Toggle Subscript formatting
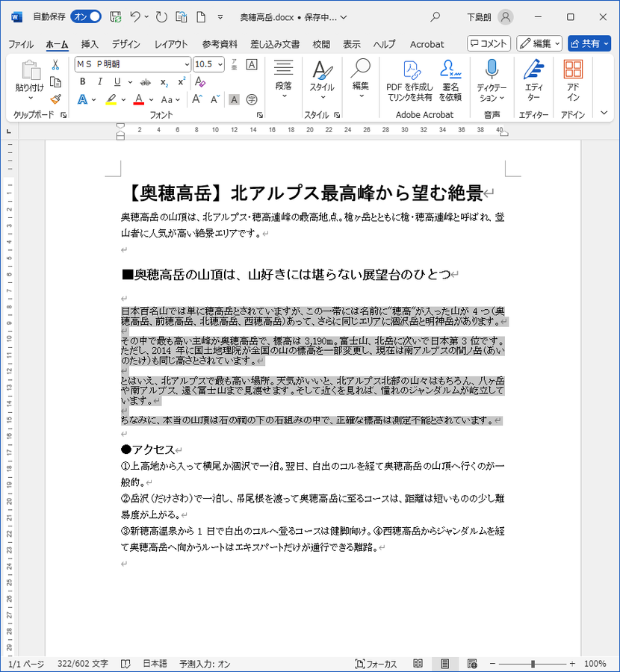Viewport: 620px width, 672px height. 164,82
